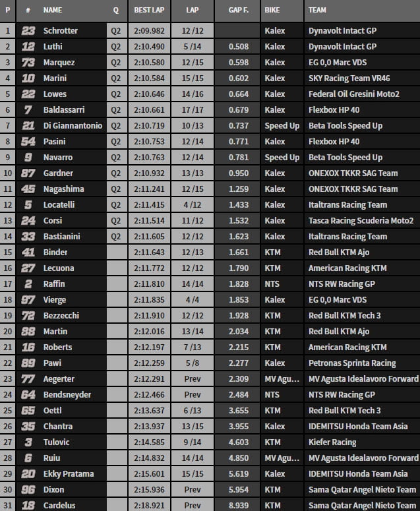Viewport: 420px width, 511px height.
Task: Click Luthi's number 12 badge
Action: (x=28, y=47)
